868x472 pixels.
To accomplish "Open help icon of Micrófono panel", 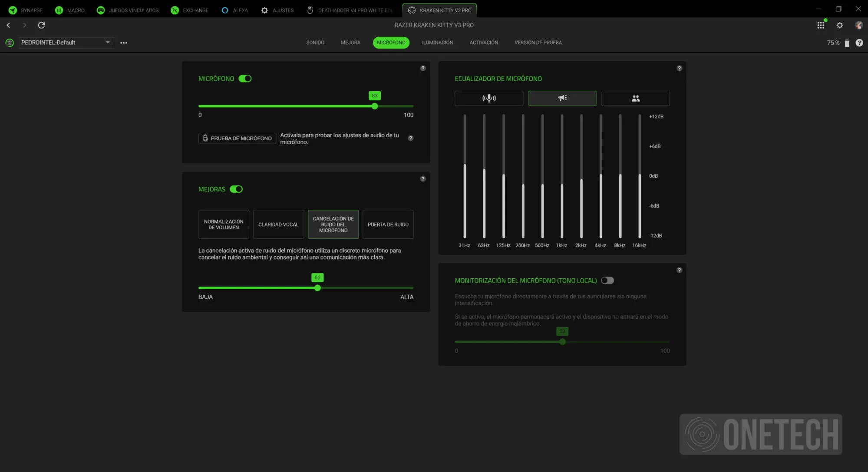I will pyautogui.click(x=423, y=68).
